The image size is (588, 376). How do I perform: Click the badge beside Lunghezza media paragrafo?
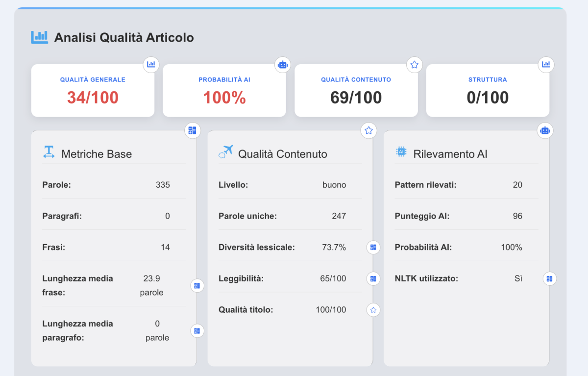[x=197, y=330]
